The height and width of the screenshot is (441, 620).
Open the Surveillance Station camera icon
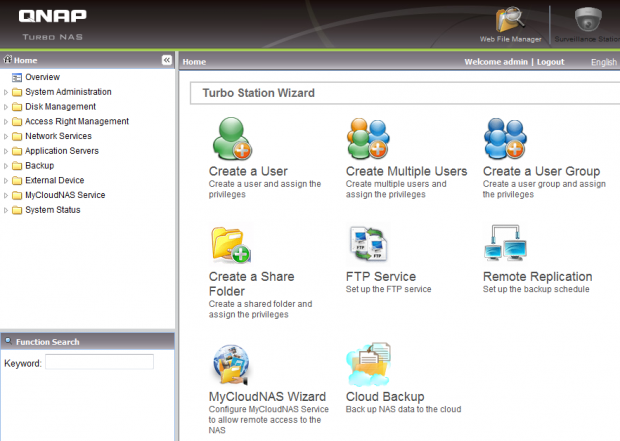click(x=588, y=19)
